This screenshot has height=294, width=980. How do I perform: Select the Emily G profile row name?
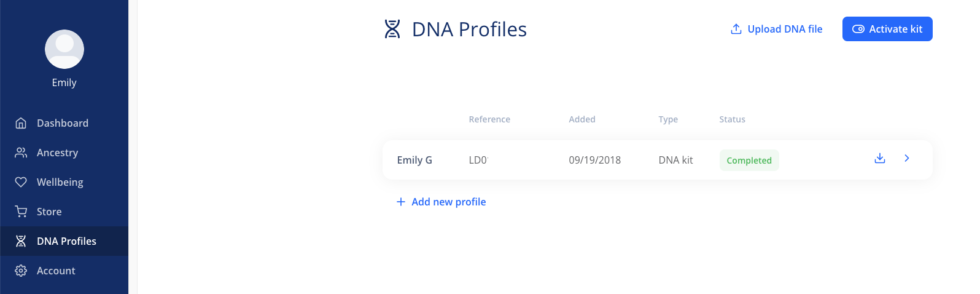click(x=414, y=160)
